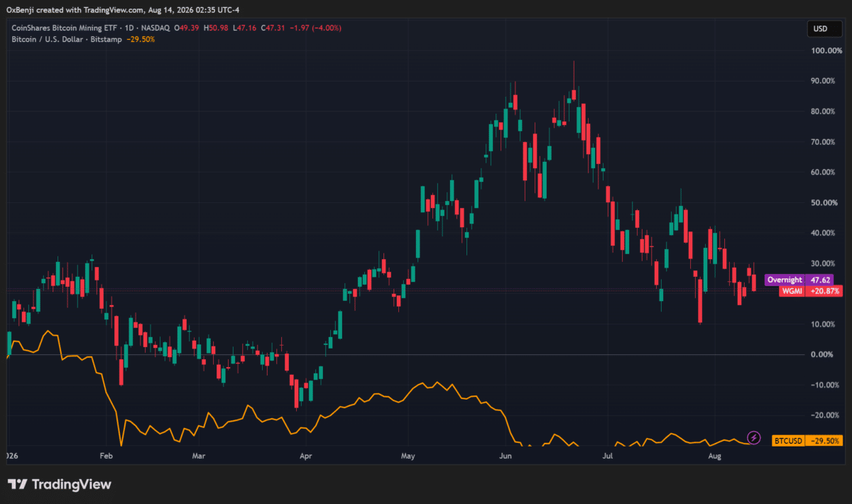Click the Jun marker on the time axis
Screen dimensions: 852x504
pos(505,455)
